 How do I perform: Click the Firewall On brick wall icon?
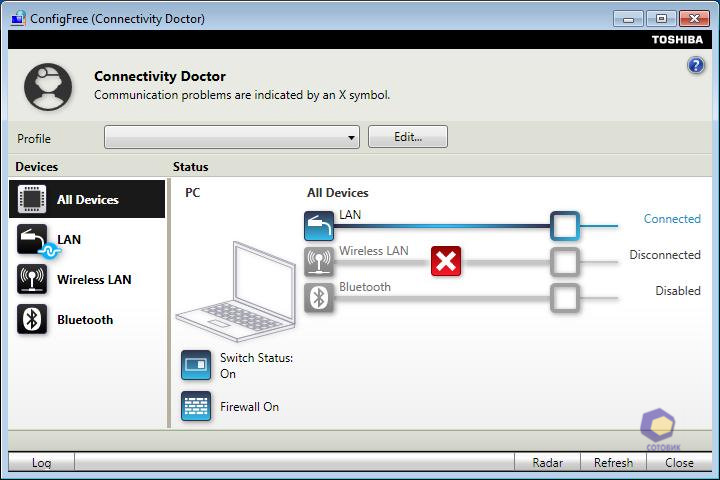(x=196, y=406)
